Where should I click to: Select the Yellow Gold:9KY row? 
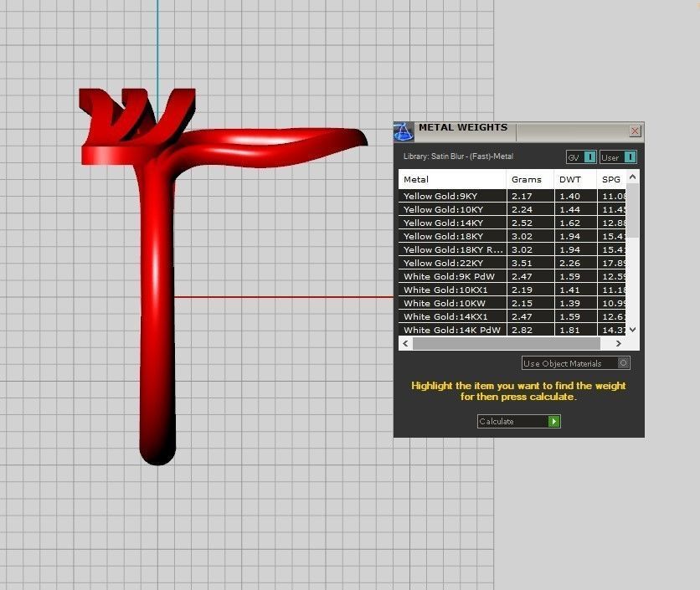coord(512,196)
